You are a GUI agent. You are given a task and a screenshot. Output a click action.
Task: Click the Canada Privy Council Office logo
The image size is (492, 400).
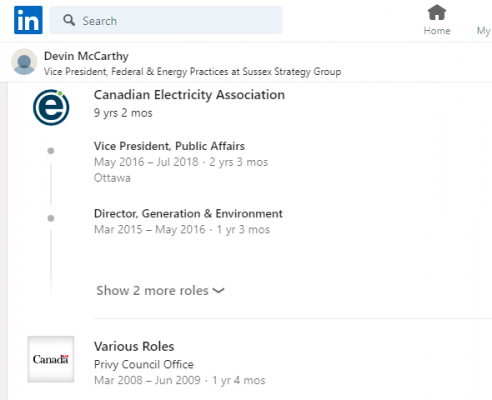51,359
